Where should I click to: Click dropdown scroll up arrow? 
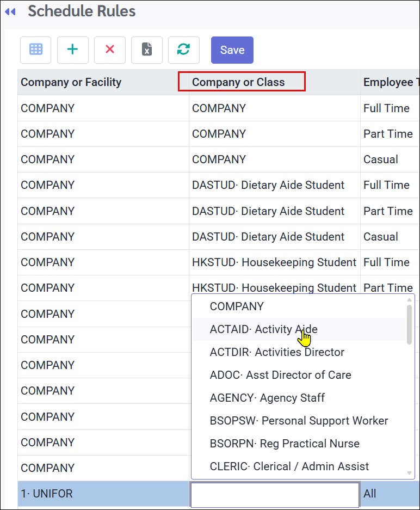[409, 299]
